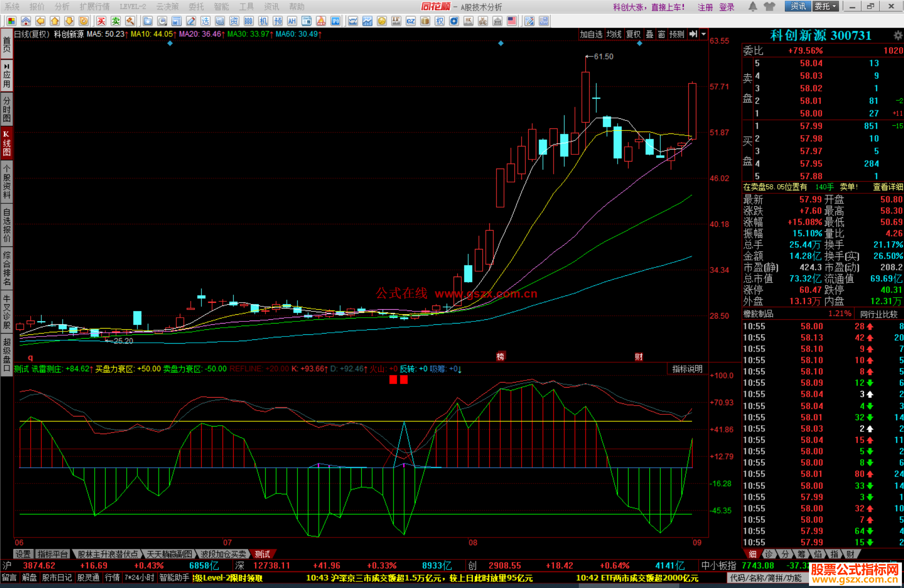The height and width of the screenshot is (588, 904).
Task: Switch to 波段加仓买卖 indicator tab
Action: pyautogui.click(x=223, y=554)
